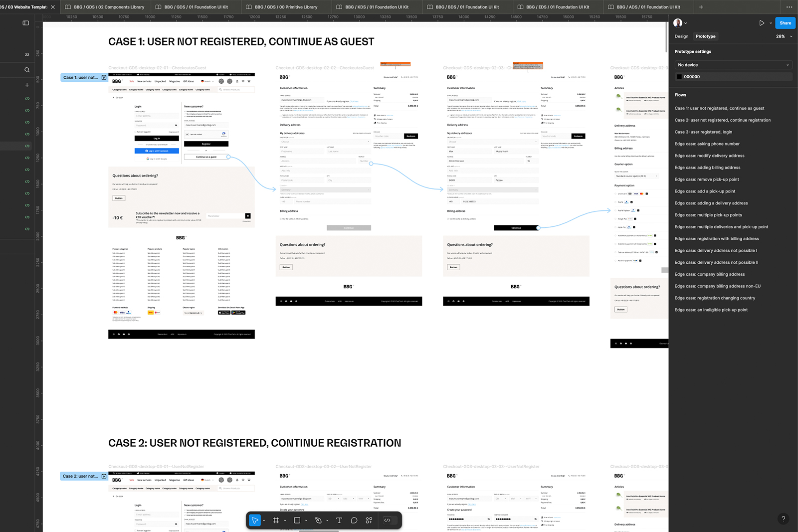Select the Move tool in bottom toolbar
Image resolution: width=798 pixels, height=532 pixels.
point(255,520)
